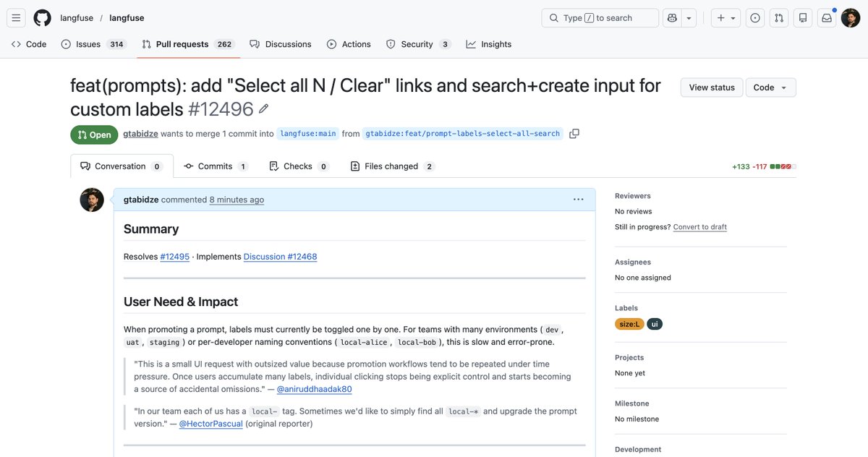The image size is (868, 457).
Task: Edit the pull request title pencil icon
Action: click(x=263, y=109)
